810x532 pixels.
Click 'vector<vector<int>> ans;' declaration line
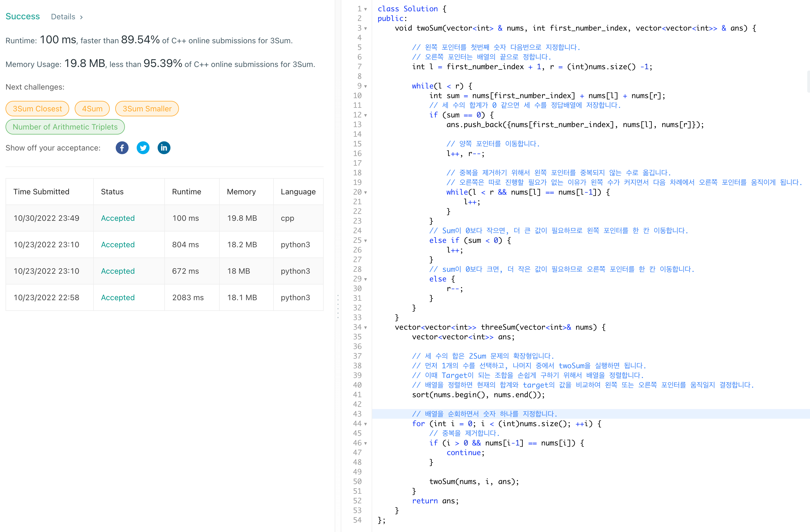463,337
